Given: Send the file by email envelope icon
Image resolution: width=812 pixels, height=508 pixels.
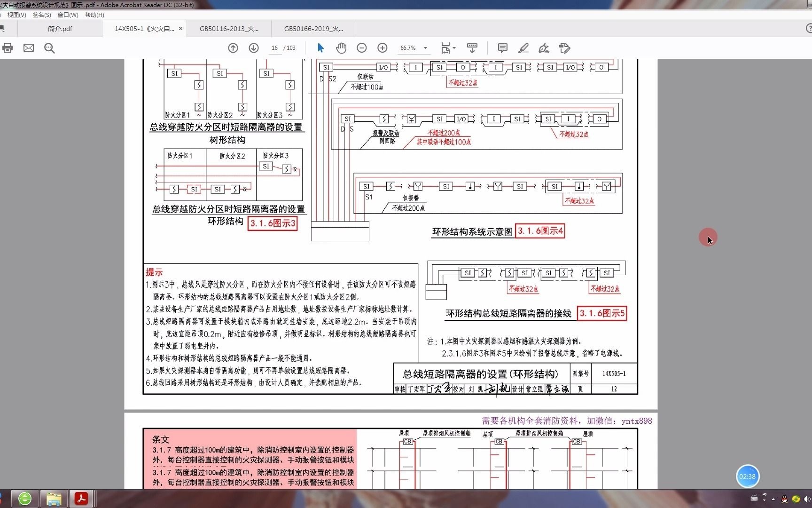Looking at the screenshot, I should [29, 48].
